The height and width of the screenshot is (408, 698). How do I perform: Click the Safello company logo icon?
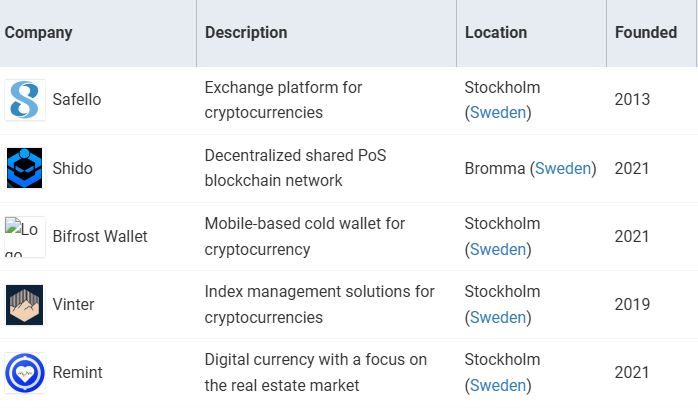(x=25, y=100)
